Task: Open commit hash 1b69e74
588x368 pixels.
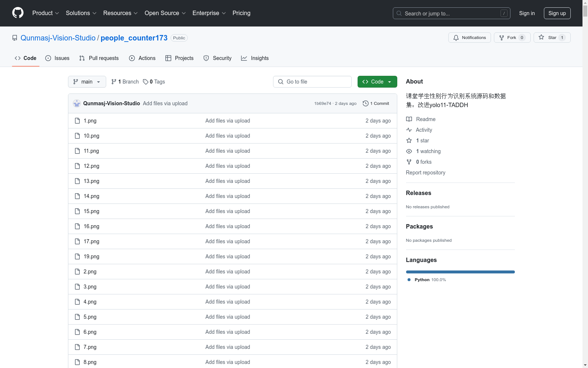Action: 323,103
